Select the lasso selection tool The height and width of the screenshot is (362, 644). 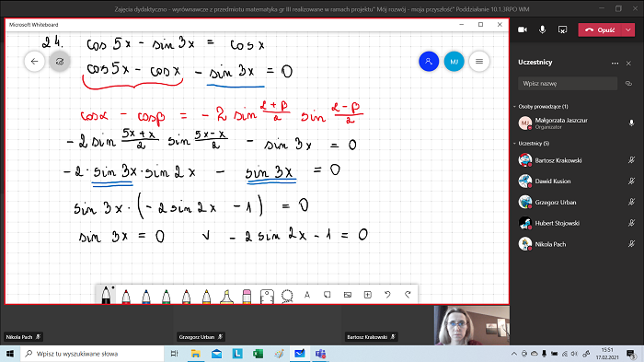pyautogui.click(x=287, y=296)
